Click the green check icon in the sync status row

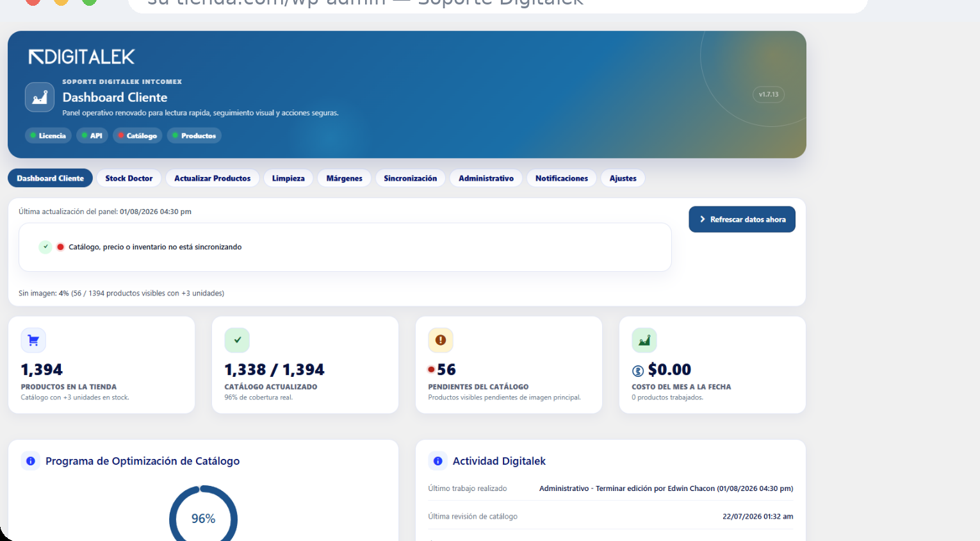(45, 247)
